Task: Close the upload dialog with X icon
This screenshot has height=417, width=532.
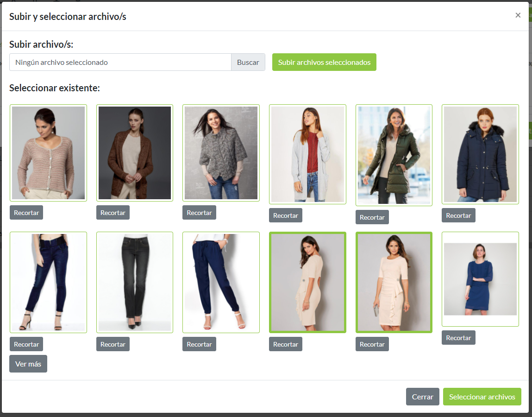Action: [518, 15]
